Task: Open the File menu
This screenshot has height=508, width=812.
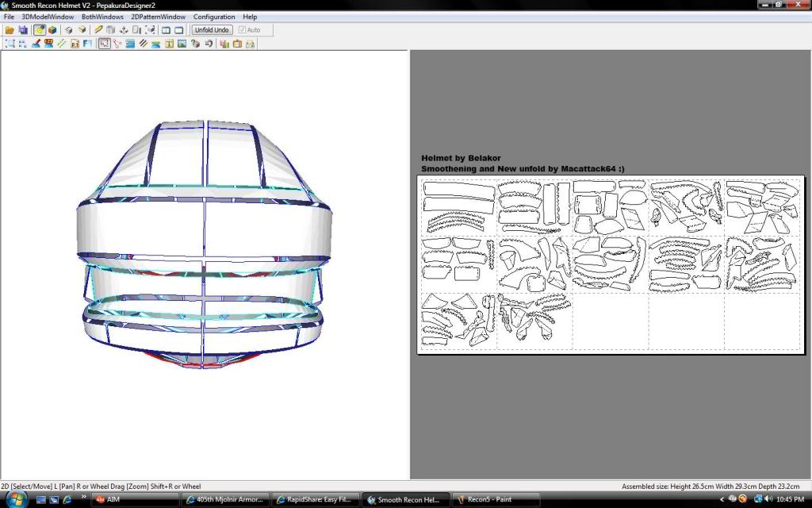Action: tap(9, 17)
